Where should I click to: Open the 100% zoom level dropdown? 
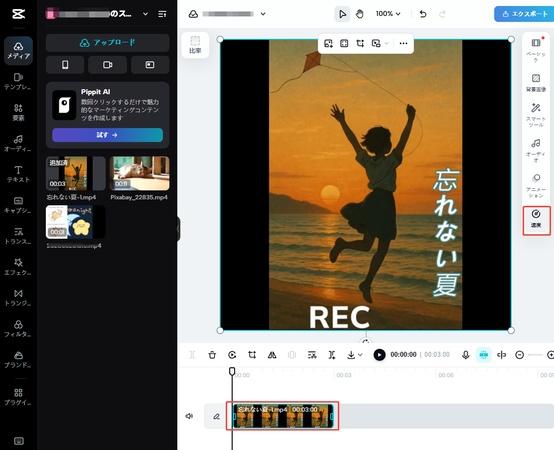coord(388,14)
